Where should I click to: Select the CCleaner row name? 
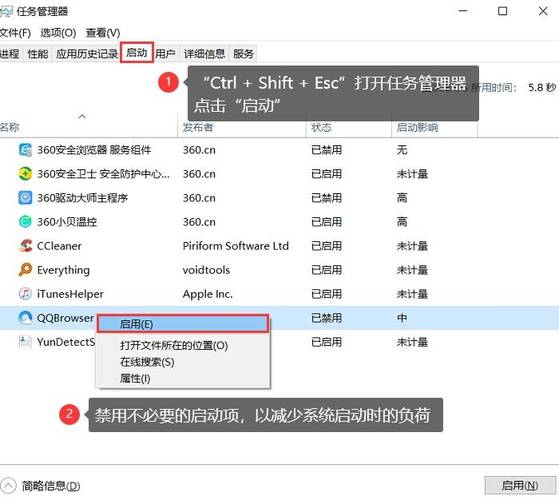point(59,246)
